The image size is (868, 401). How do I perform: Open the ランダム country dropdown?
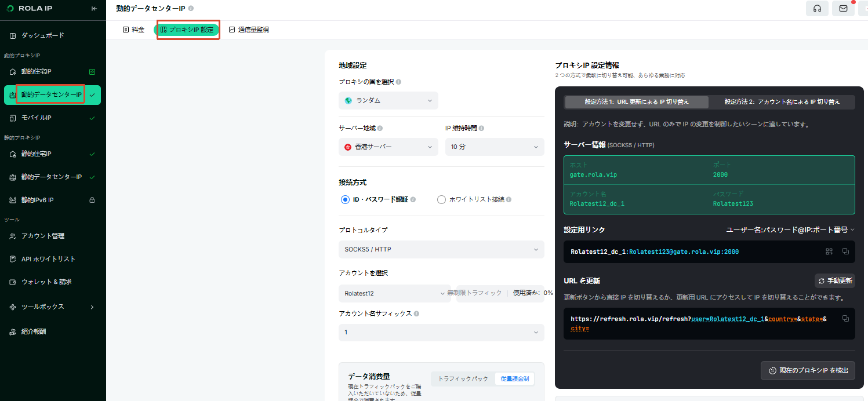click(x=388, y=100)
